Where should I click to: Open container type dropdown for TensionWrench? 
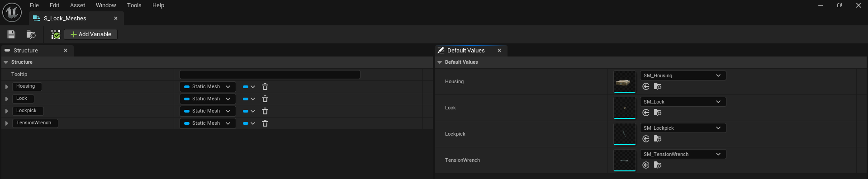click(249, 123)
